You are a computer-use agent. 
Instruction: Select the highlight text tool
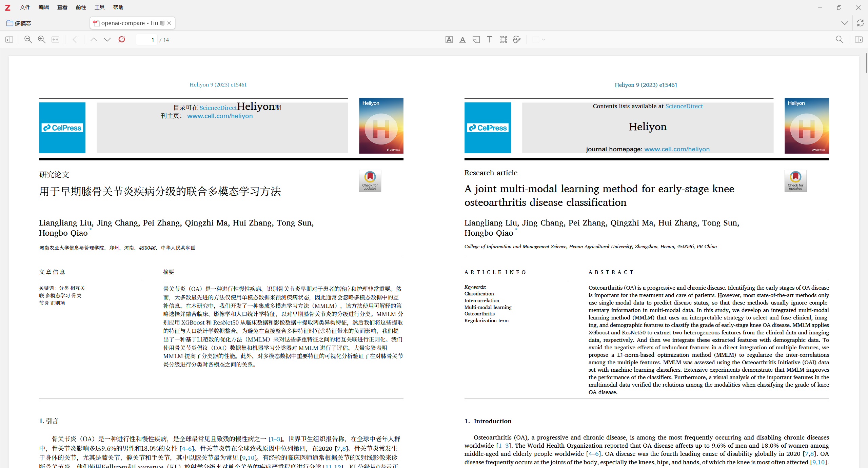pyautogui.click(x=449, y=40)
